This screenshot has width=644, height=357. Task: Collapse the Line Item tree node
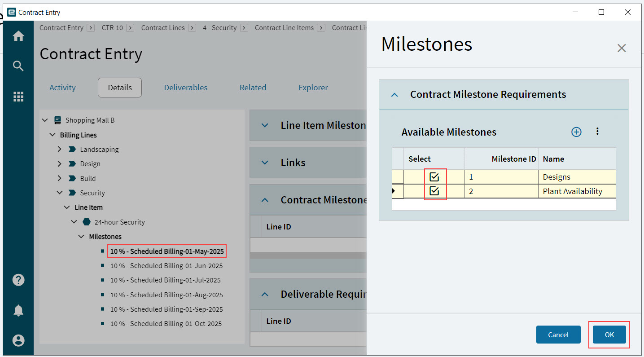[x=67, y=207]
